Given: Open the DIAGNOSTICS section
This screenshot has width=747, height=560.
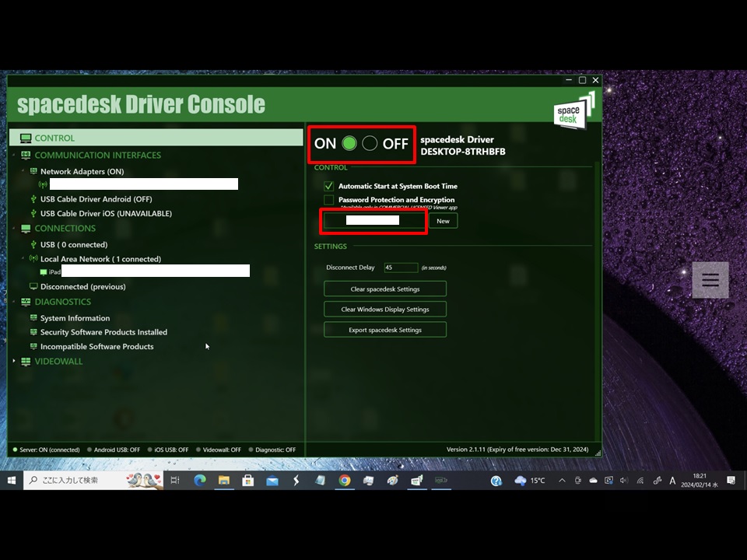Looking at the screenshot, I should pyautogui.click(x=63, y=302).
